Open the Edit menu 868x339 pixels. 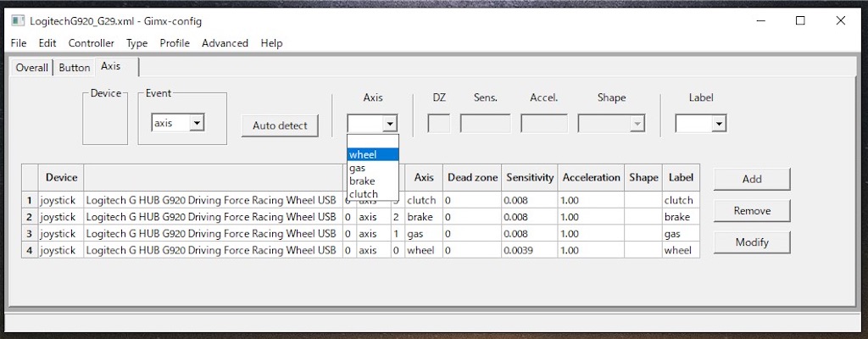[x=47, y=42]
